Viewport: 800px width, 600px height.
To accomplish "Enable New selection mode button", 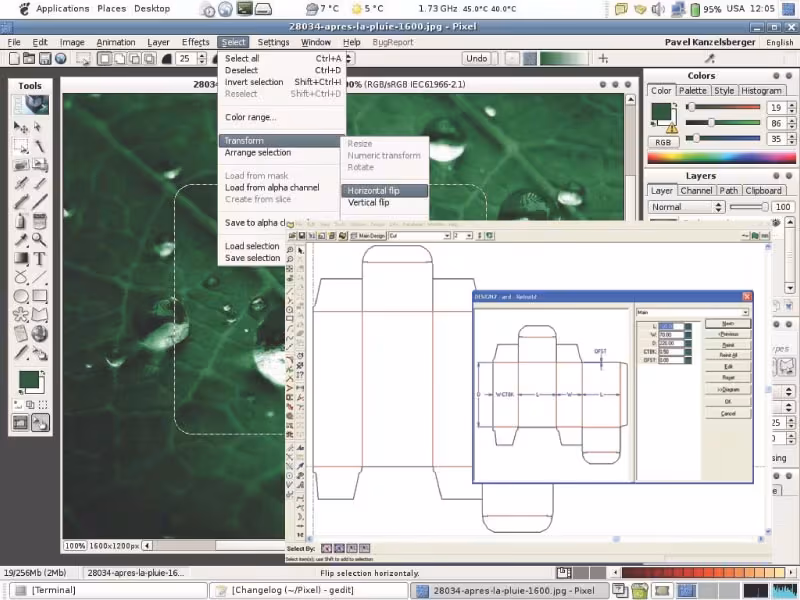I will 104,59.
